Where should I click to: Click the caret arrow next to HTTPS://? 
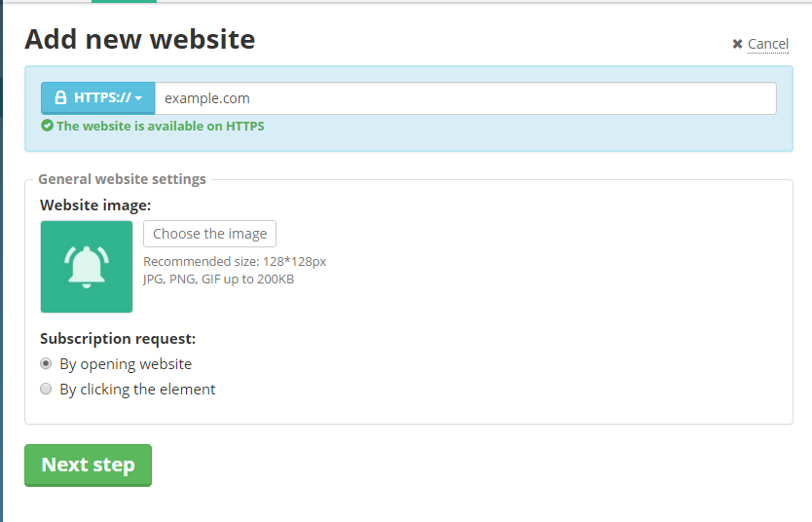pos(139,99)
